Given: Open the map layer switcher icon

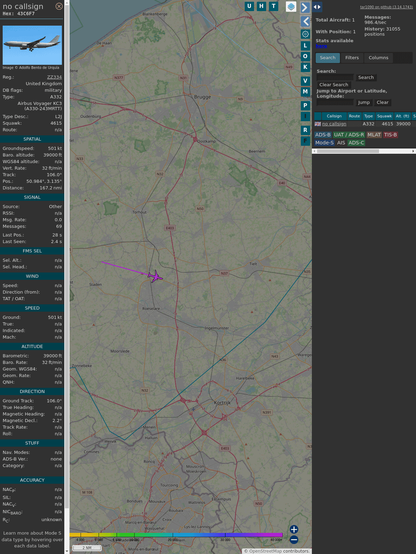Looking at the screenshot, I should click(291, 6).
